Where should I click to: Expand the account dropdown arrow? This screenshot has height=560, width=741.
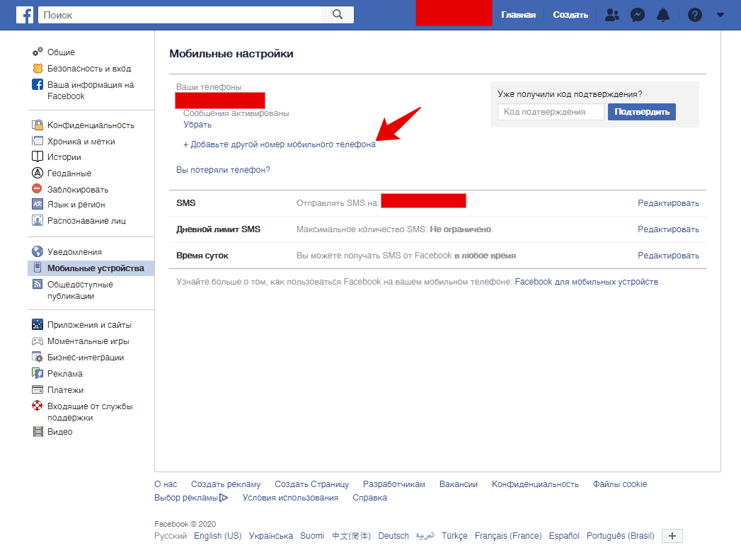pos(720,15)
